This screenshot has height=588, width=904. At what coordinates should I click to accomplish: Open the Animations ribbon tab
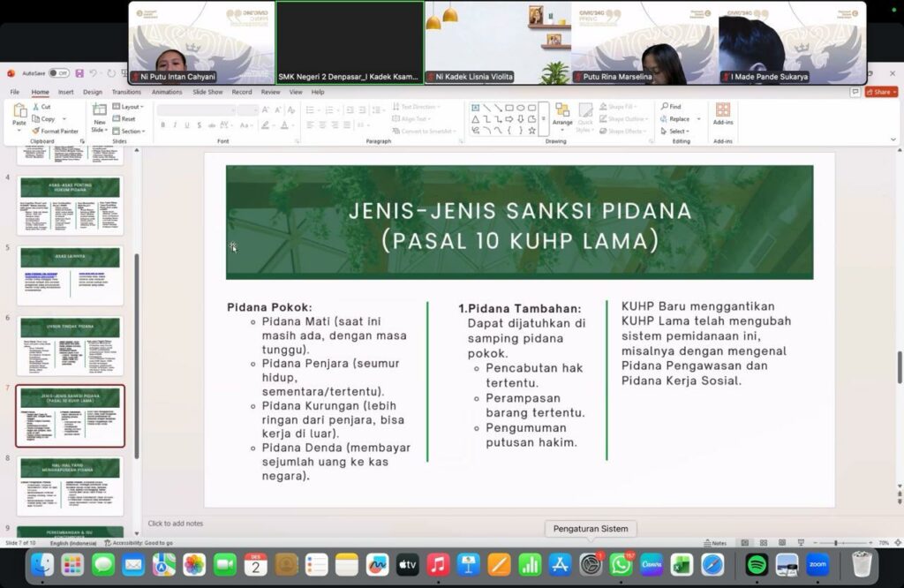167,92
